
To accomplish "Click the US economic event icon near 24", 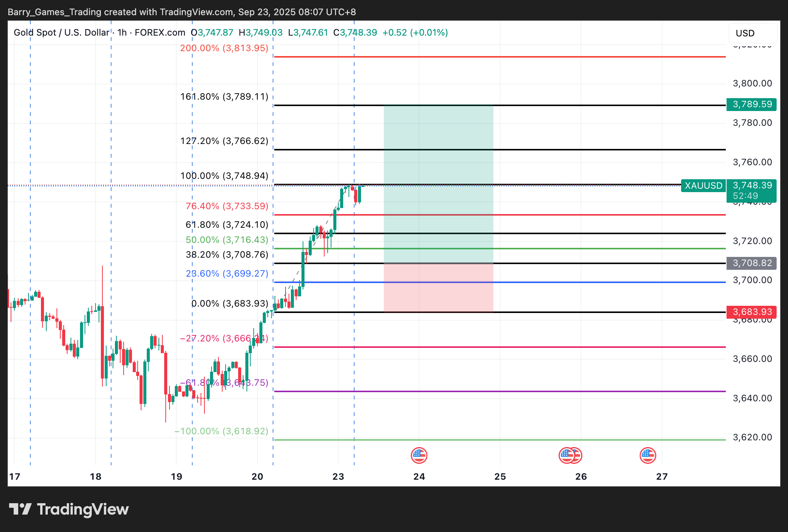I will (x=419, y=455).
